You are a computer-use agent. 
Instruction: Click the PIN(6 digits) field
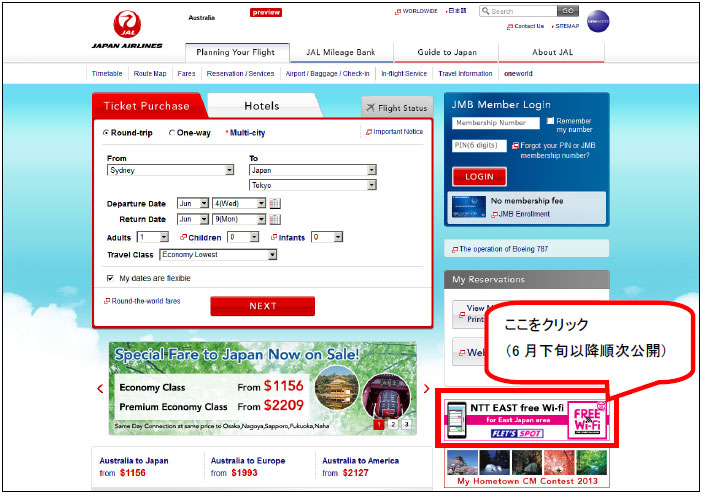(479, 146)
